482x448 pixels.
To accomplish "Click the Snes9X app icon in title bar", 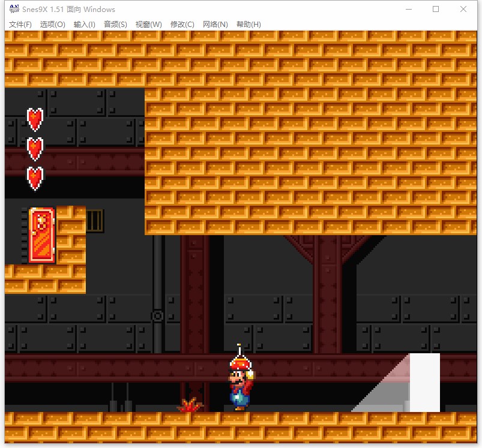I will (x=14, y=9).
